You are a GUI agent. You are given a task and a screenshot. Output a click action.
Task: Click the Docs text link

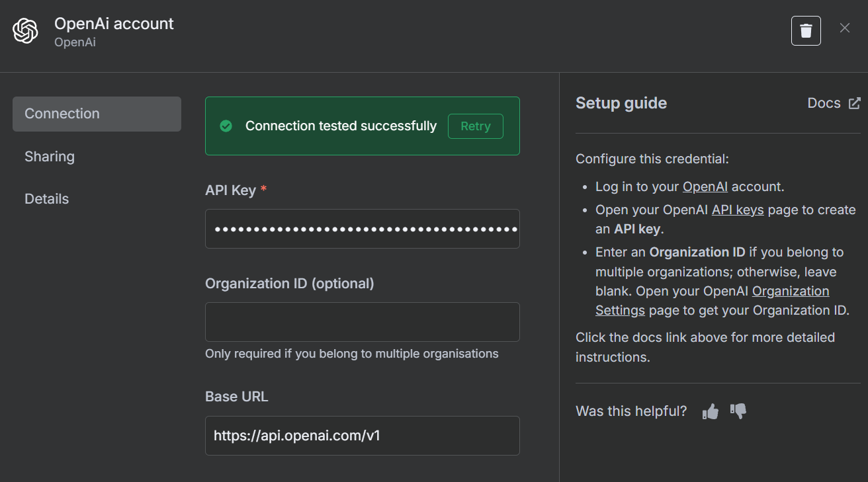[824, 103]
